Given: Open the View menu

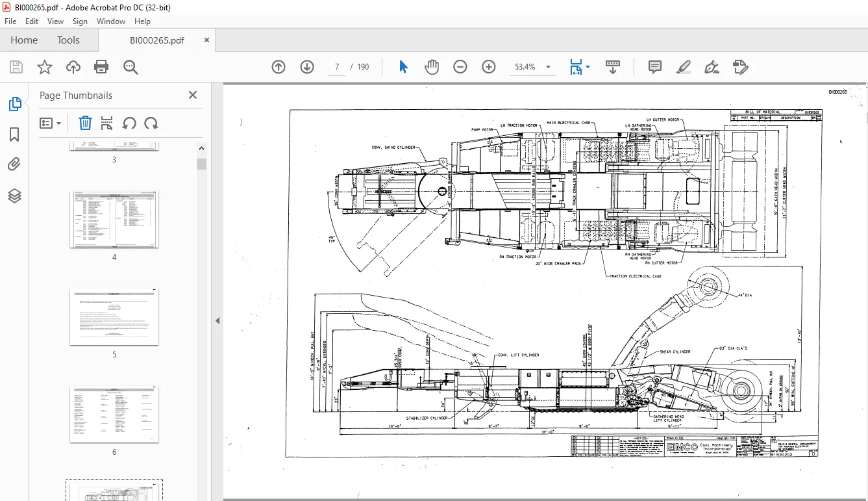Looking at the screenshot, I should (x=56, y=21).
